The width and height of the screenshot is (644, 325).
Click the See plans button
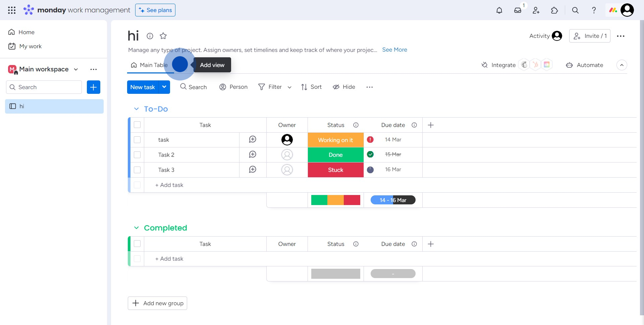tap(155, 10)
